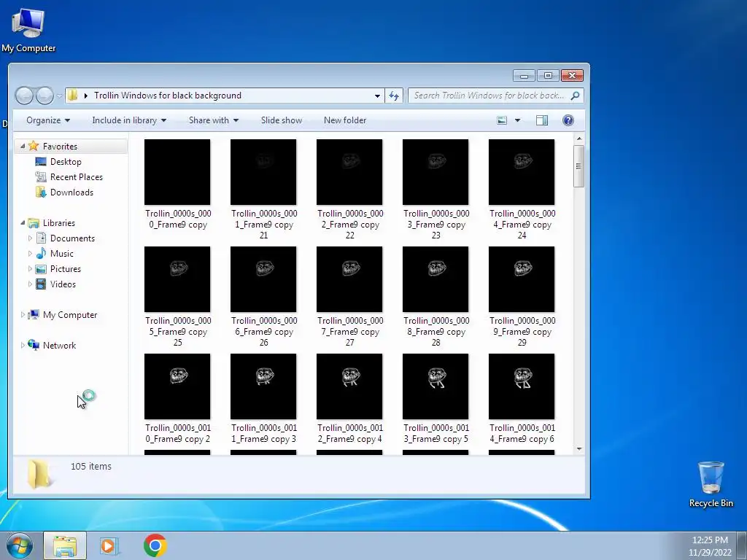Click the Documents library icon
747x560 pixels.
tap(42, 238)
